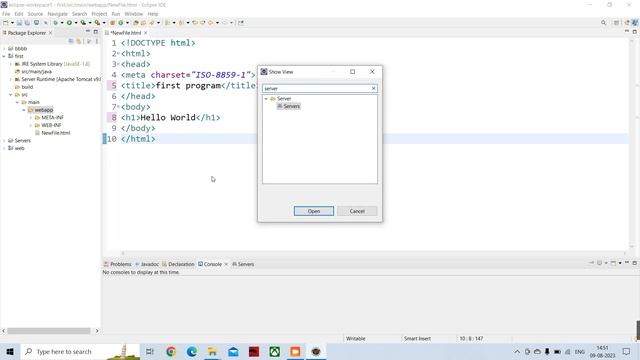Click the Save toolbar icon

coord(19,23)
